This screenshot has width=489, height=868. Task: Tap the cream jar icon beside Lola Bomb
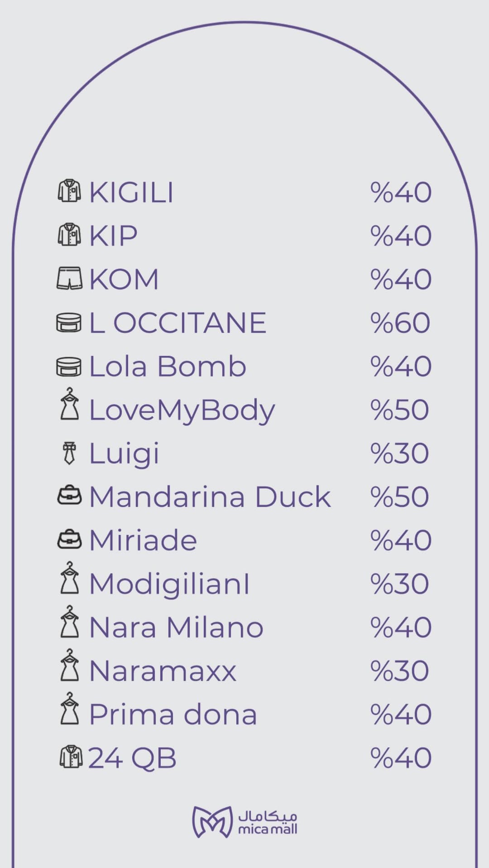(x=69, y=366)
